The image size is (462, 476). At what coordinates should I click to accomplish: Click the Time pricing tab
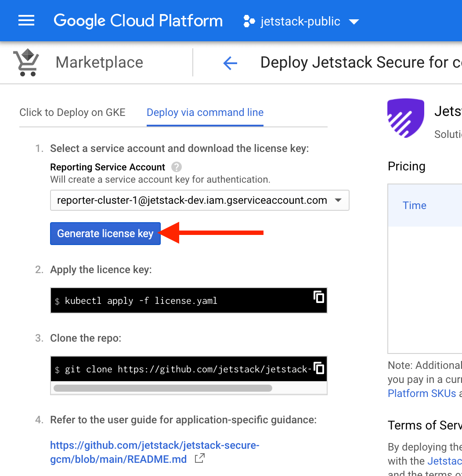[414, 206]
